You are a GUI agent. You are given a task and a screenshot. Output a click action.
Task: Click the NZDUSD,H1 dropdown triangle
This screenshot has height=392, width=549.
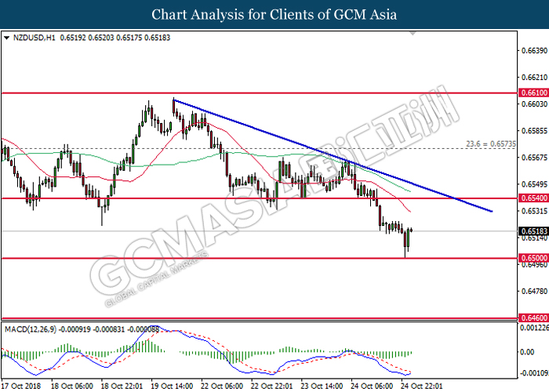(x=6, y=38)
